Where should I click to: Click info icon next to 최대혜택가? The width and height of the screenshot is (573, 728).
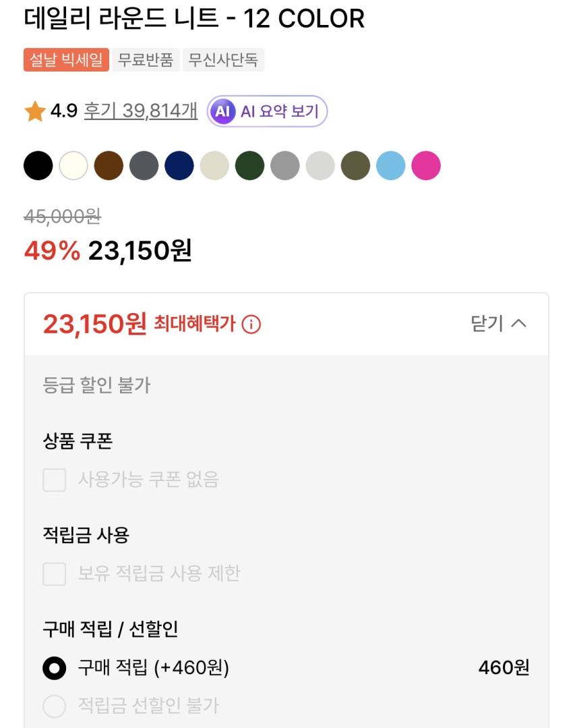click(251, 325)
